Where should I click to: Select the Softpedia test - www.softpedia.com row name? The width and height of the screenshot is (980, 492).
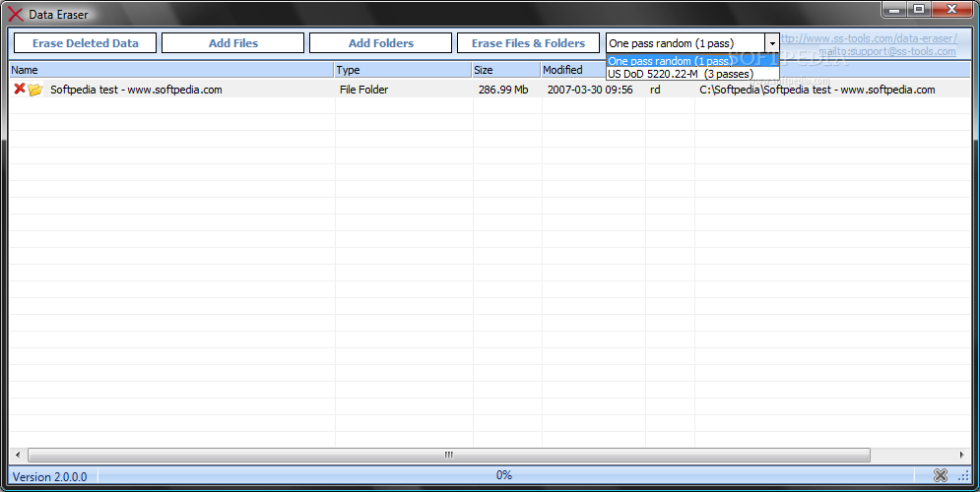[136, 90]
